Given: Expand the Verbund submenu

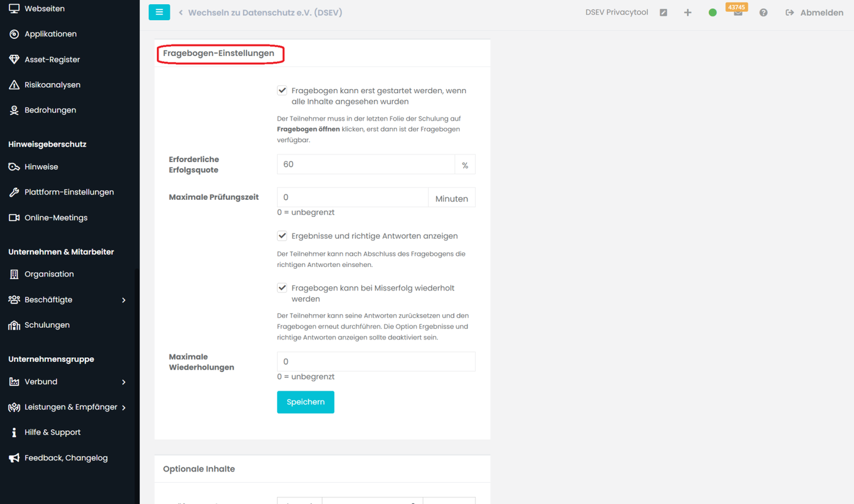Looking at the screenshot, I should click(123, 382).
